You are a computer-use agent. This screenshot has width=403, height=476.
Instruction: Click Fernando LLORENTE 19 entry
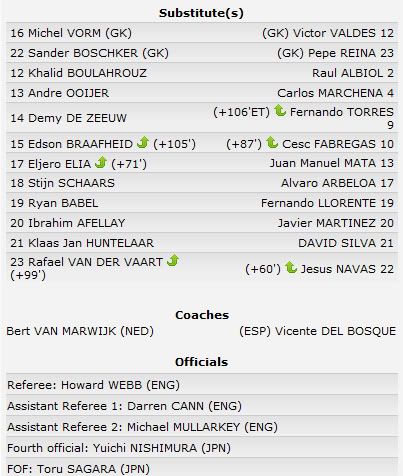(x=327, y=203)
